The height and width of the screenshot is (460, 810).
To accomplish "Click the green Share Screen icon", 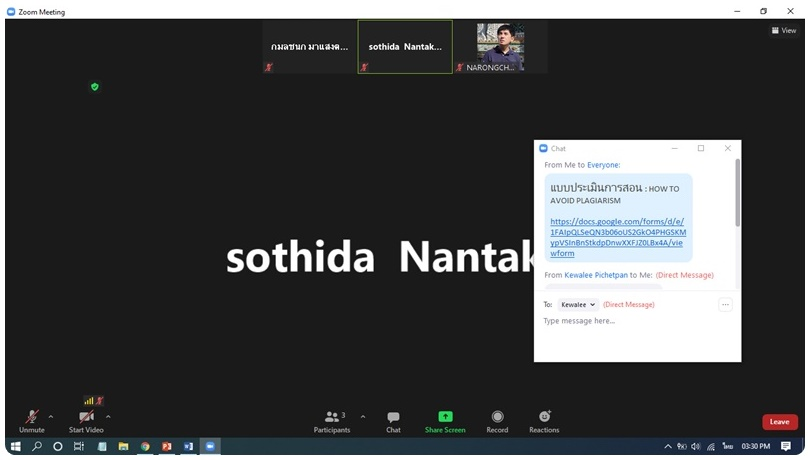I will (x=445, y=418).
